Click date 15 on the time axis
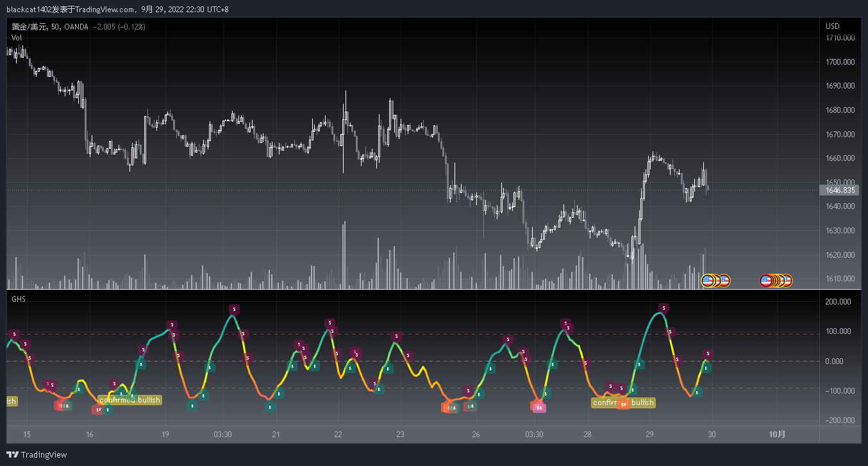The image size is (868, 466). coord(27,435)
